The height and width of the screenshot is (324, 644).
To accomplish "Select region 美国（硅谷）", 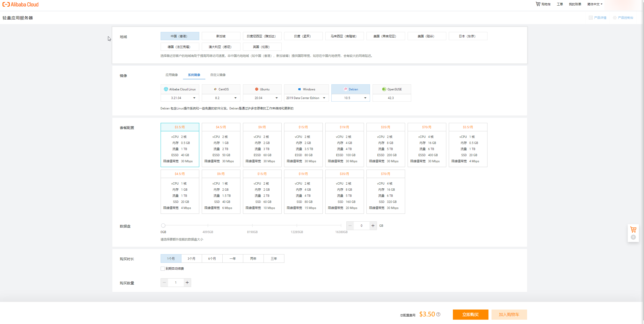I will (x=427, y=36).
